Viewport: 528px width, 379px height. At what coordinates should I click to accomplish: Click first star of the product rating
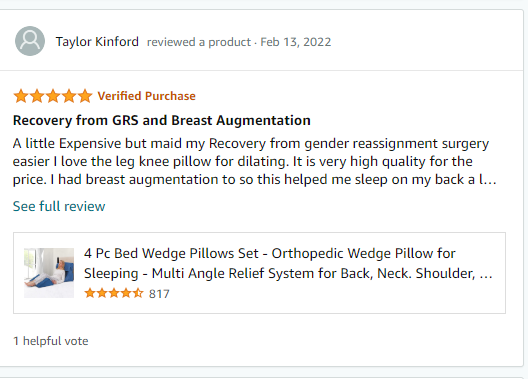[90, 293]
